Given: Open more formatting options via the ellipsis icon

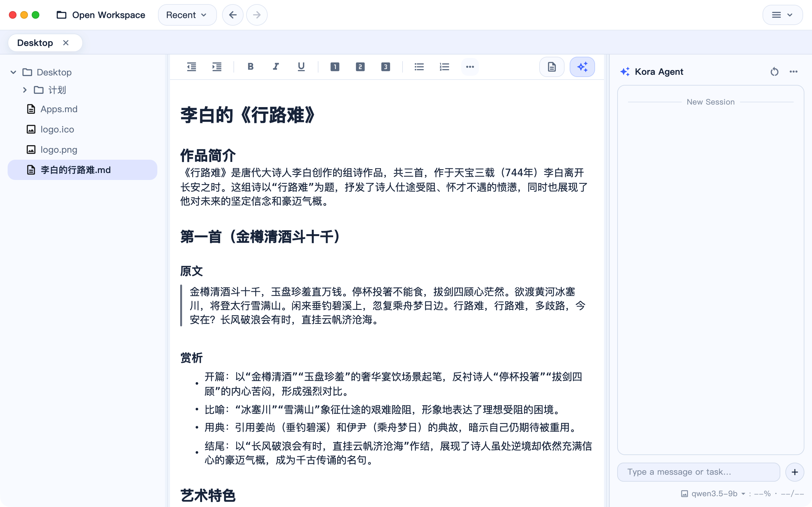Looking at the screenshot, I should pyautogui.click(x=469, y=67).
